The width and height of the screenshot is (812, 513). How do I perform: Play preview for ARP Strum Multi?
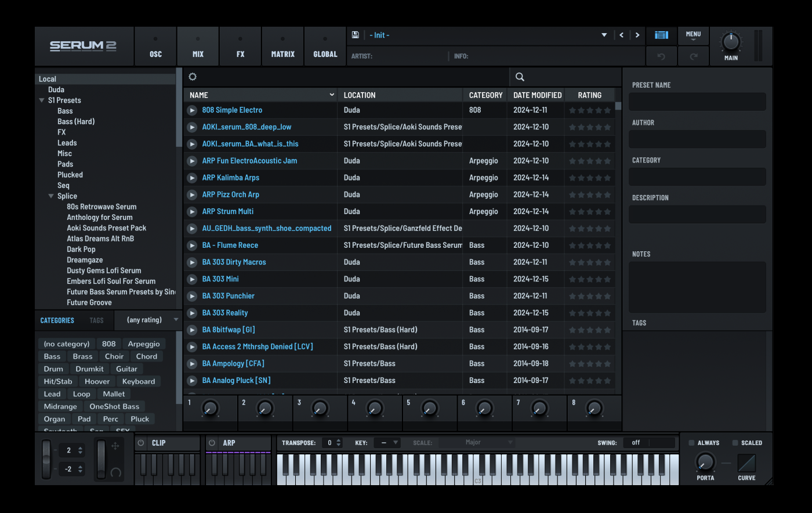click(x=192, y=211)
